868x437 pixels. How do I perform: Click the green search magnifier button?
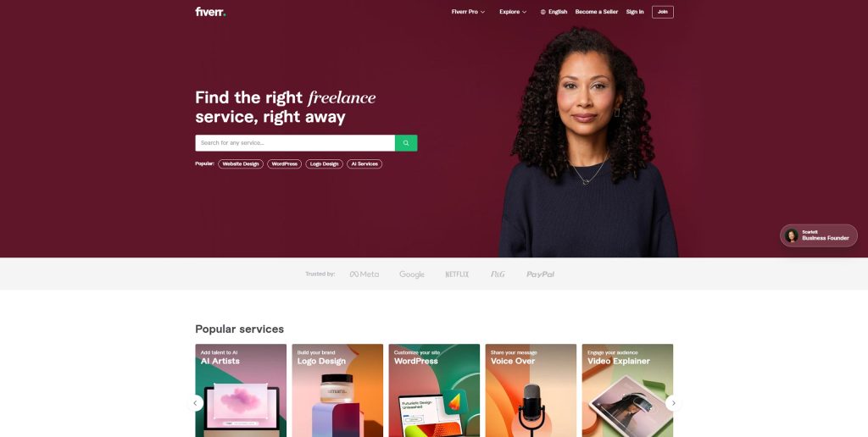pos(406,143)
